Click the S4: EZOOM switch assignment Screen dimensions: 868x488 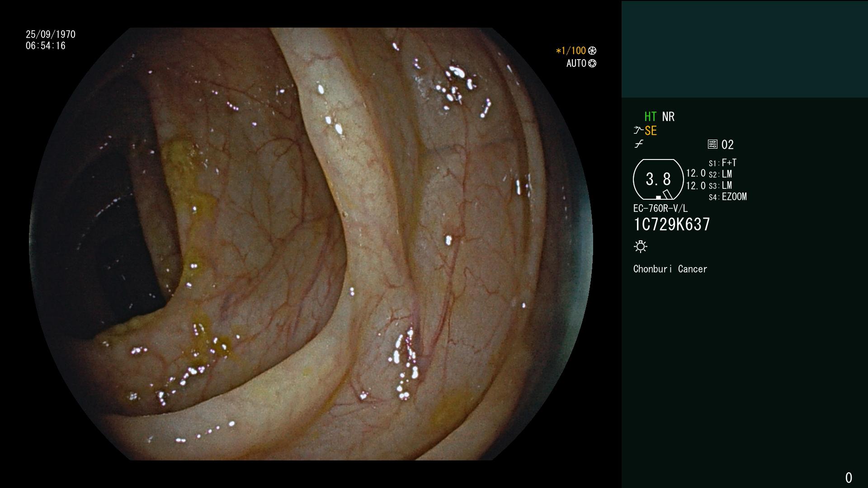(728, 197)
